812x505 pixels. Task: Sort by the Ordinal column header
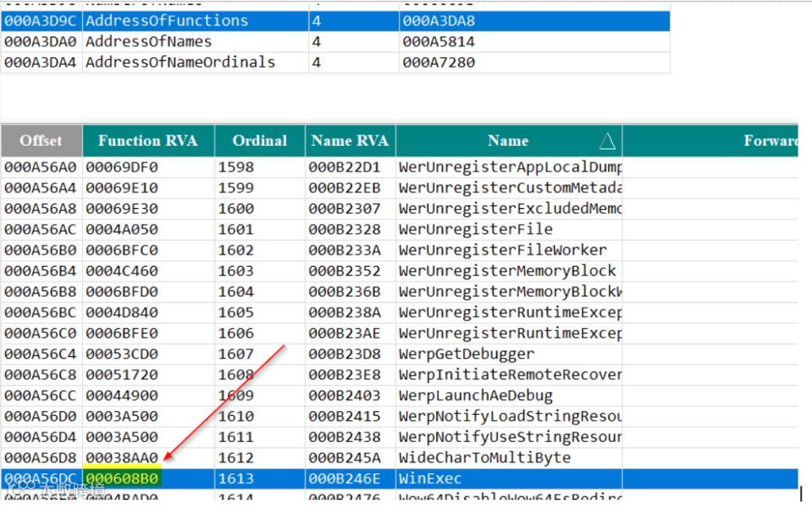point(259,141)
